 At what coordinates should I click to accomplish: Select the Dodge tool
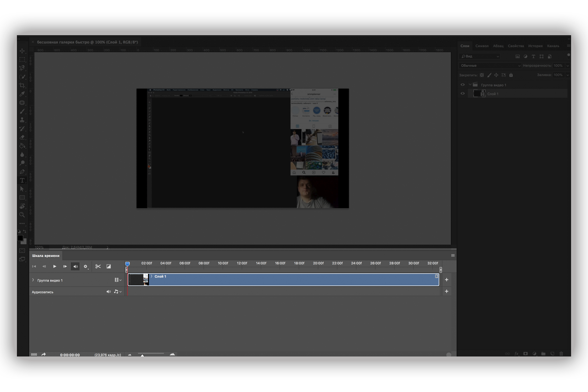click(x=22, y=163)
